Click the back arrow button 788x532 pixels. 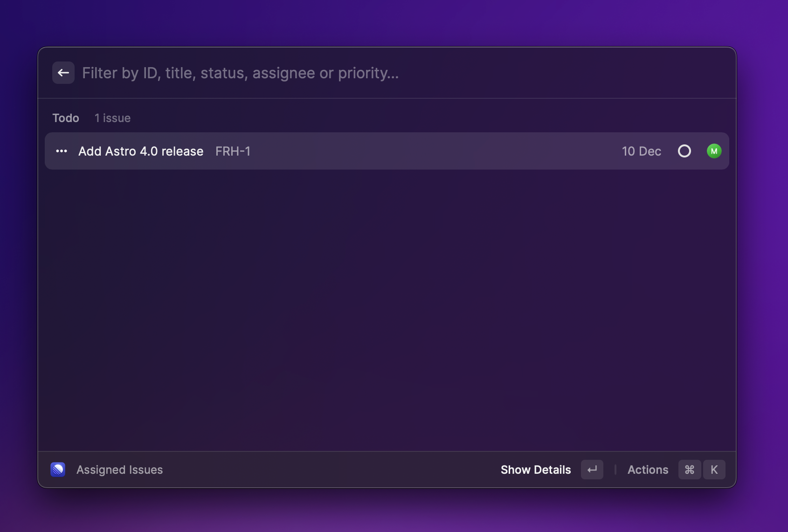pyautogui.click(x=63, y=73)
